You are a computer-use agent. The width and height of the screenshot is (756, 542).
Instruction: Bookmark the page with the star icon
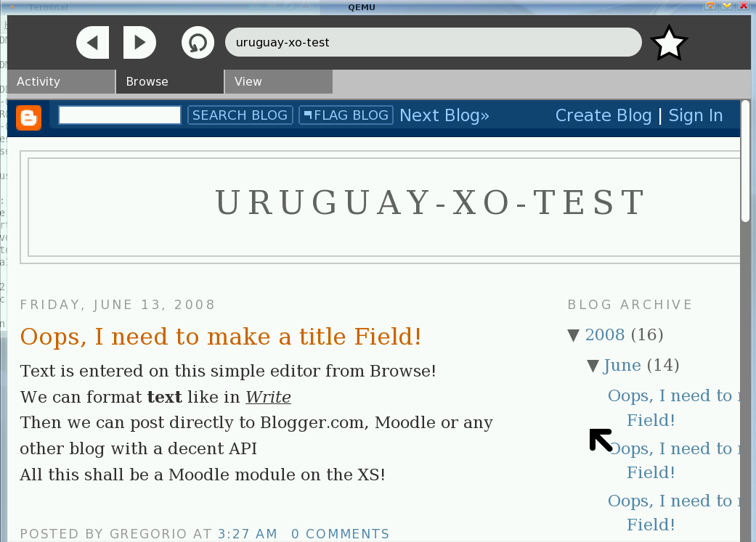click(668, 44)
